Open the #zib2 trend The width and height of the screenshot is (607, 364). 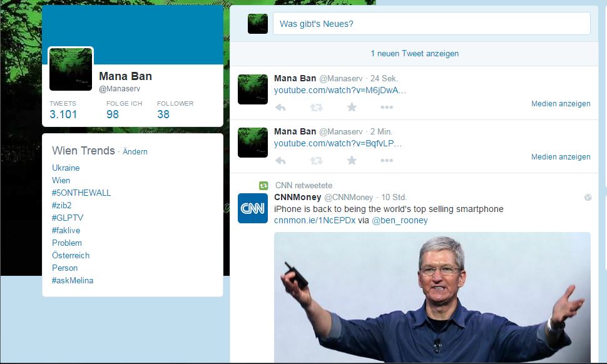tap(61, 205)
